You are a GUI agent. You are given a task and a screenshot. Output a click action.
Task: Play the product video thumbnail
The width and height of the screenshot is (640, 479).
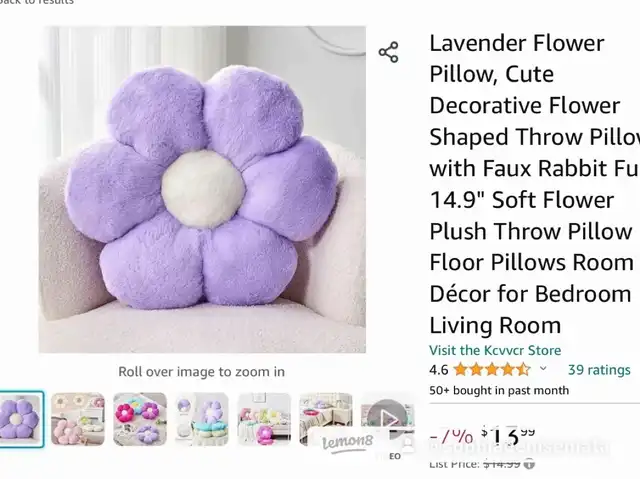(387, 419)
